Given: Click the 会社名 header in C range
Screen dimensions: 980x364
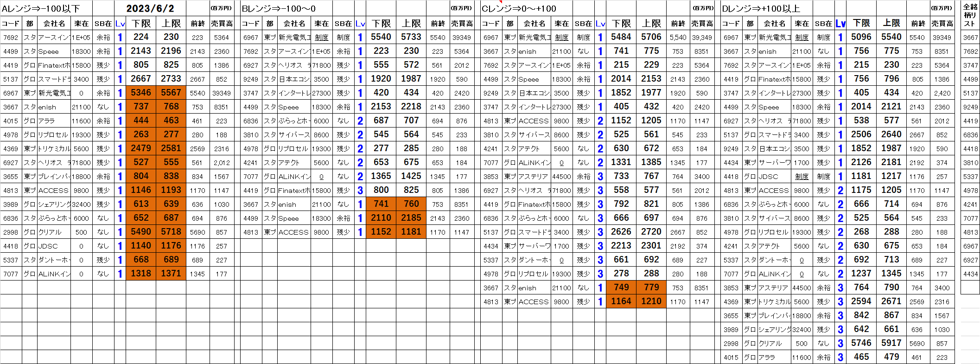Looking at the screenshot, I should [535, 23].
